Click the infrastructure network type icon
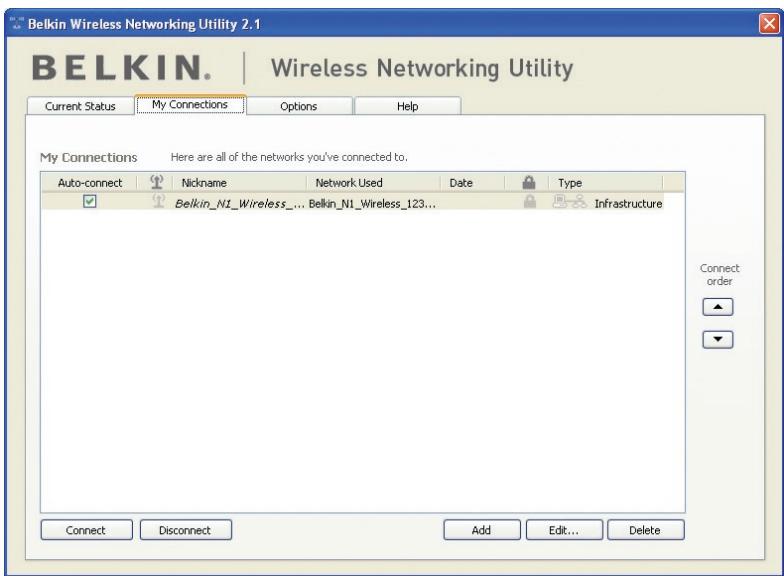 point(570,202)
